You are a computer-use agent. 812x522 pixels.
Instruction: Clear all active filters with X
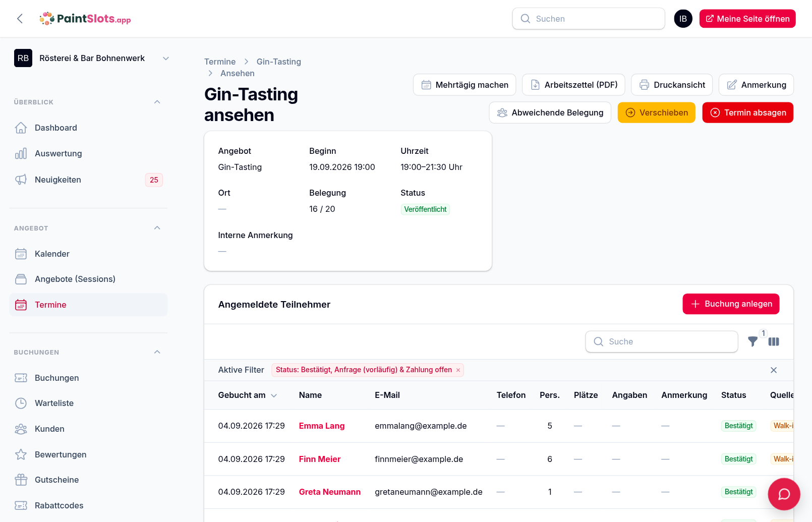tap(774, 370)
